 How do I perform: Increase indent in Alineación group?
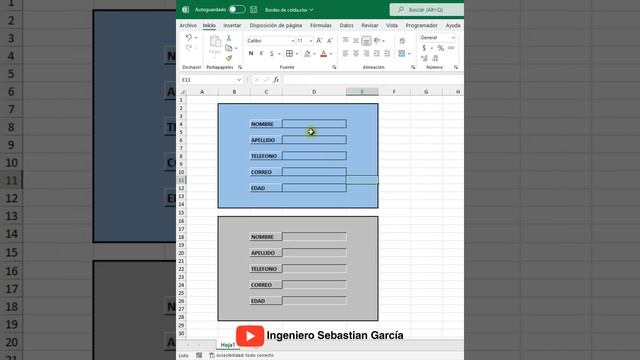click(387, 53)
